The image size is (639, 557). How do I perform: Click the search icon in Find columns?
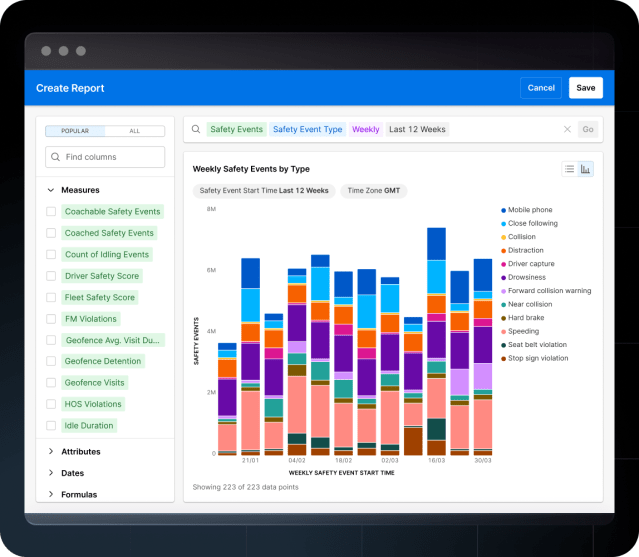coord(55,157)
